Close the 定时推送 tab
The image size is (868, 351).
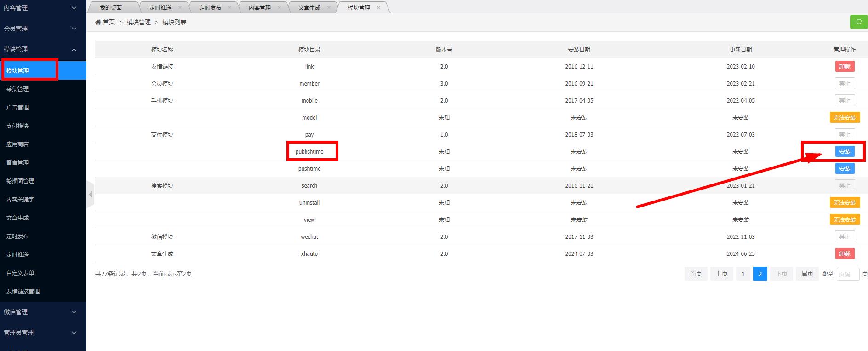pyautogui.click(x=180, y=7)
